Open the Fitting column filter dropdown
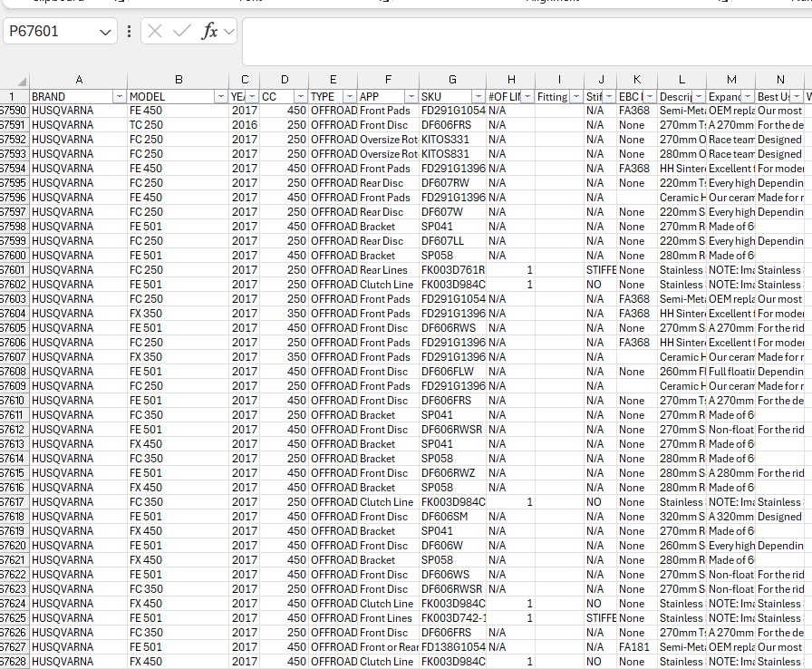 coord(575,96)
